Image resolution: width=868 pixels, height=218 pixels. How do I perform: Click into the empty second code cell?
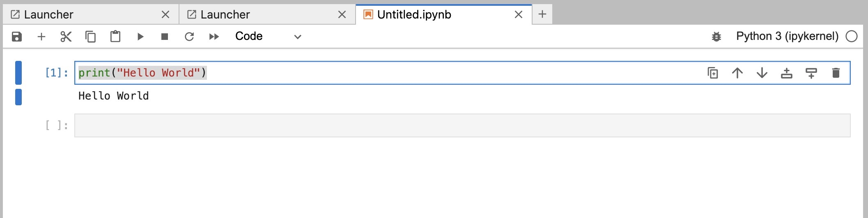[x=462, y=125]
